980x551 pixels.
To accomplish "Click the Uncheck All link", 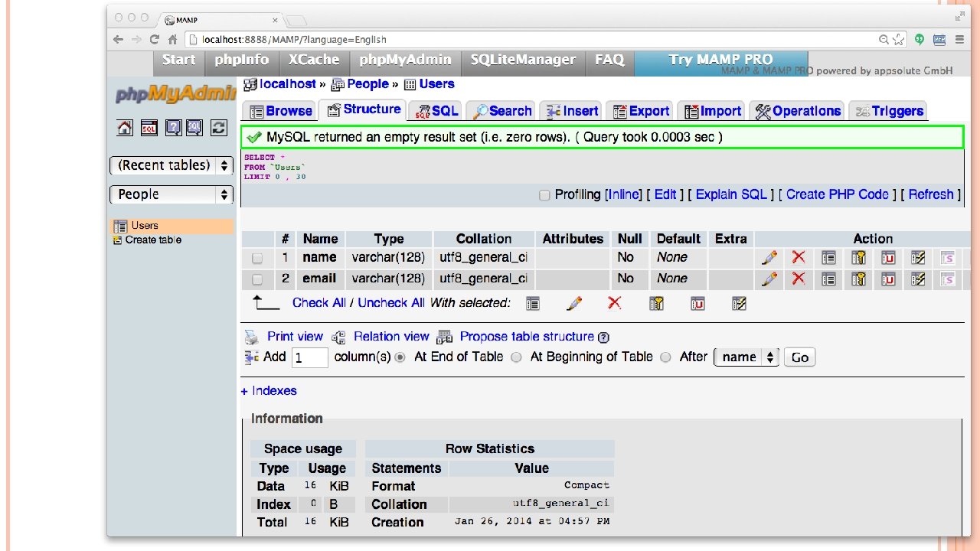I will click(391, 303).
